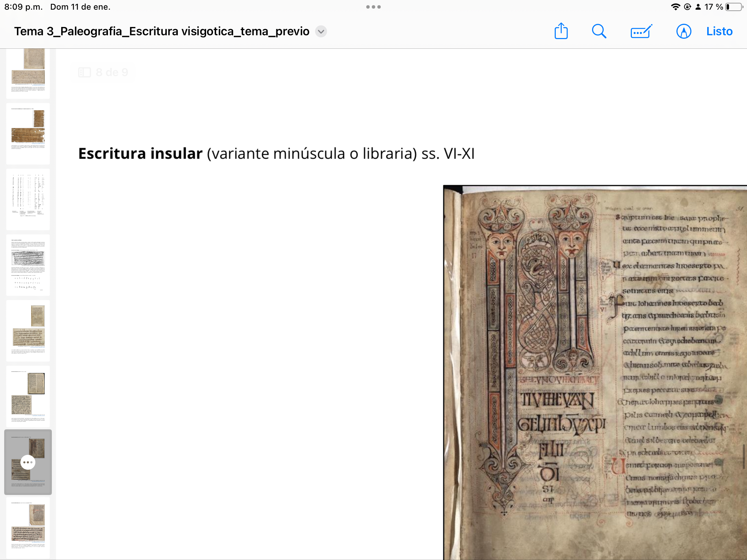Open the papyrus manuscript page thumbnail
This screenshot has height=560, width=747.
pyautogui.click(x=28, y=133)
